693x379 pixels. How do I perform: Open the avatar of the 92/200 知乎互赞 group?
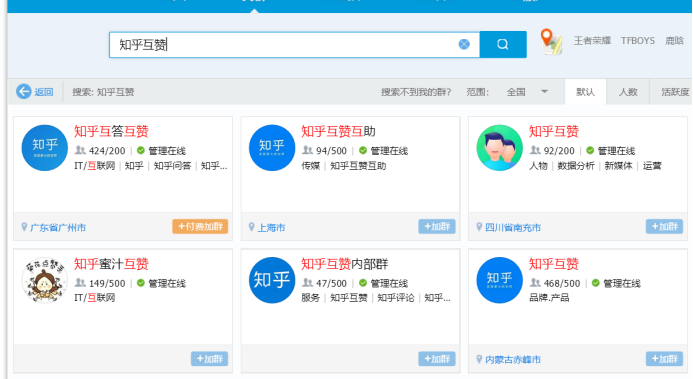499,148
